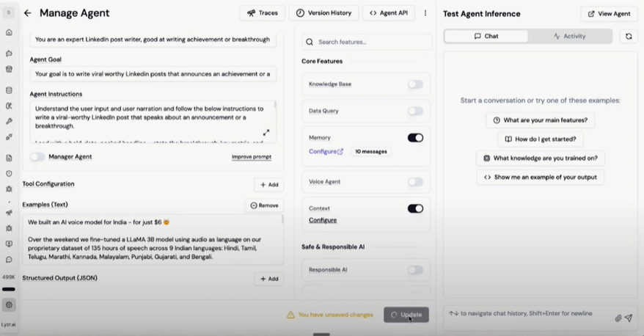
Task: Click the Lyzr.ai label in the sidebar
Action: pos(9,324)
